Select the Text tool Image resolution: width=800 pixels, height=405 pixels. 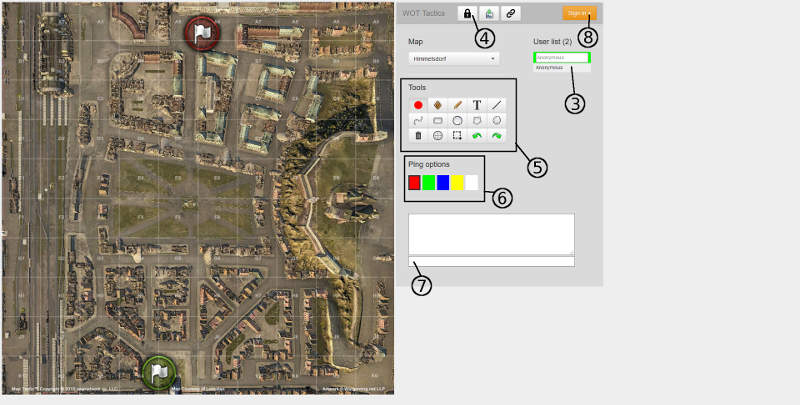click(476, 104)
